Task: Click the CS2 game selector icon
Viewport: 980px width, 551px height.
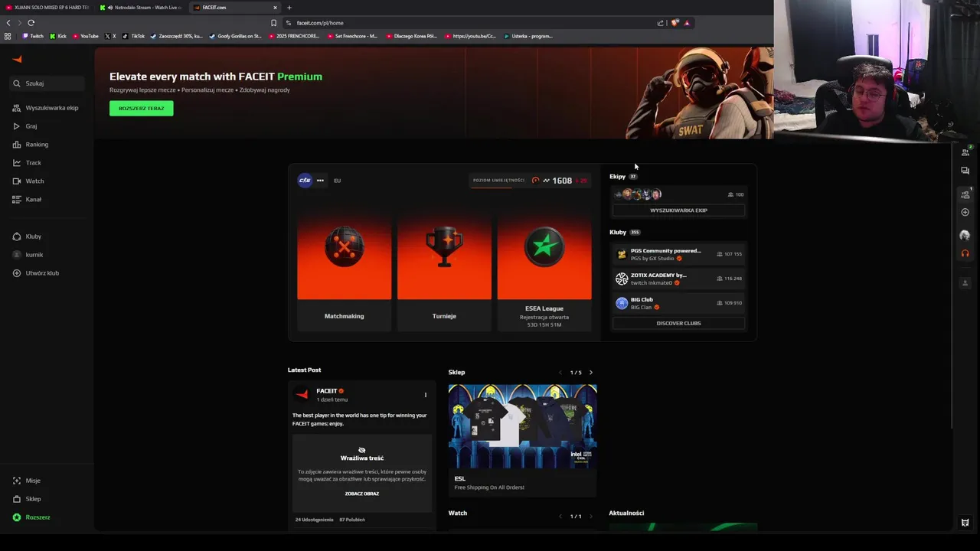Action: coord(305,181)
